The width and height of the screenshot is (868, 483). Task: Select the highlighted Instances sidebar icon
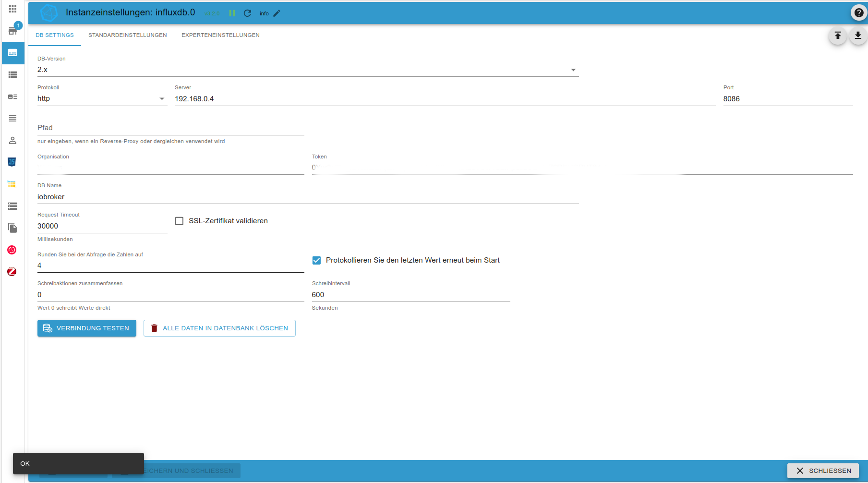tap(13, 53)
